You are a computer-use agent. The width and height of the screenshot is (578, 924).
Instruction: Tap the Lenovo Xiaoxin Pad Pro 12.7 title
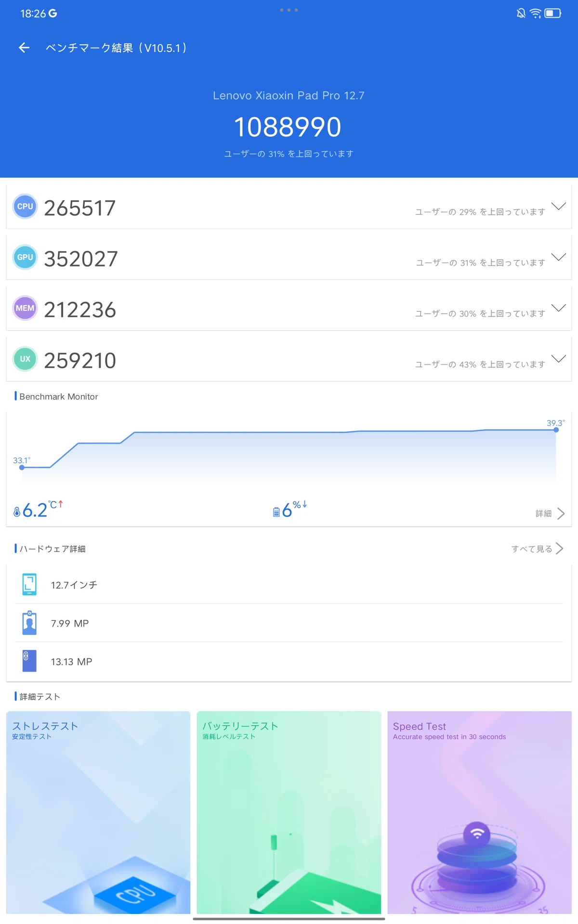coord(289,95)
